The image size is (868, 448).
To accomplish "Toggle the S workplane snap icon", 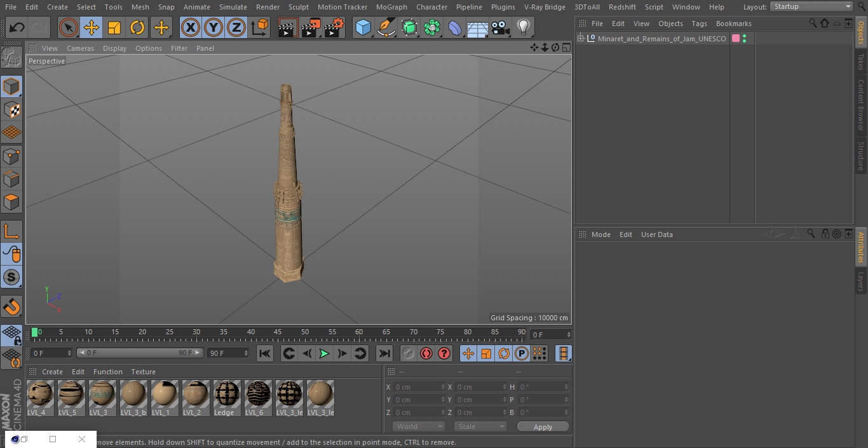I will 11,277.
